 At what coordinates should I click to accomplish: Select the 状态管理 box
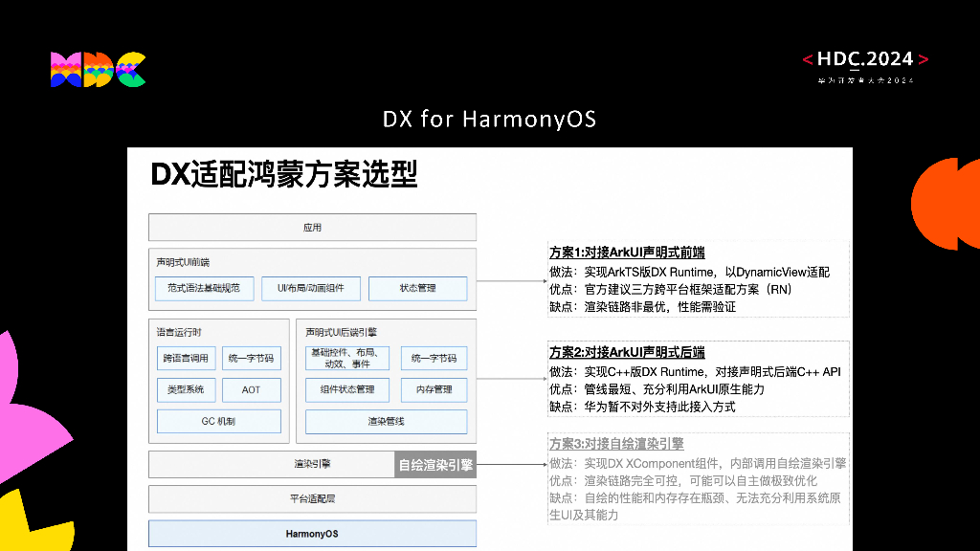coord(417,289)
